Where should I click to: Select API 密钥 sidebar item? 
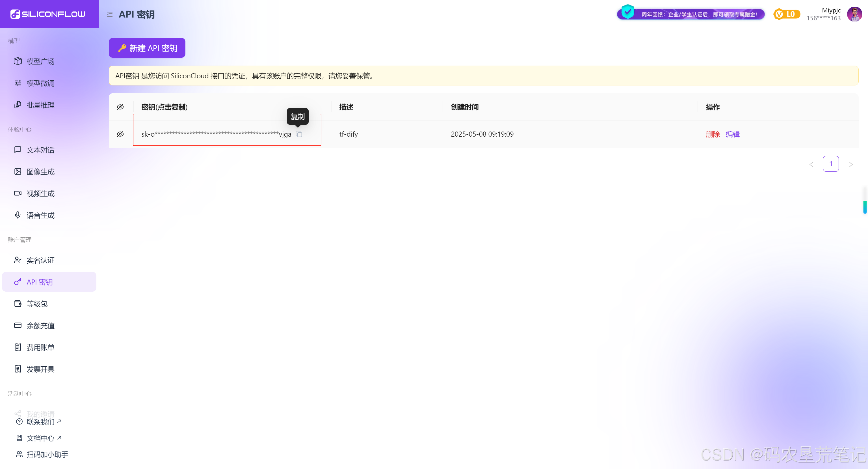pos(49,282)
